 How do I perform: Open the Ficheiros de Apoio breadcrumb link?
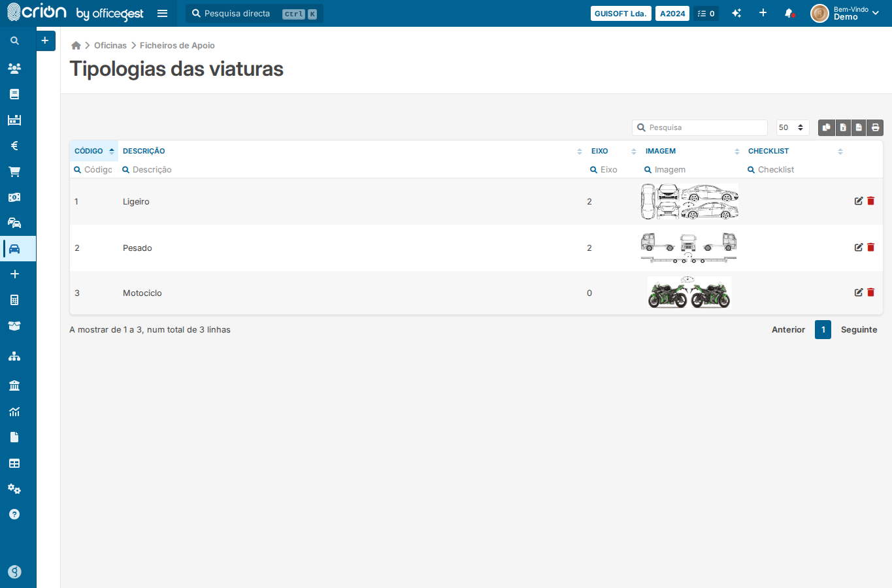coord(177,45)
